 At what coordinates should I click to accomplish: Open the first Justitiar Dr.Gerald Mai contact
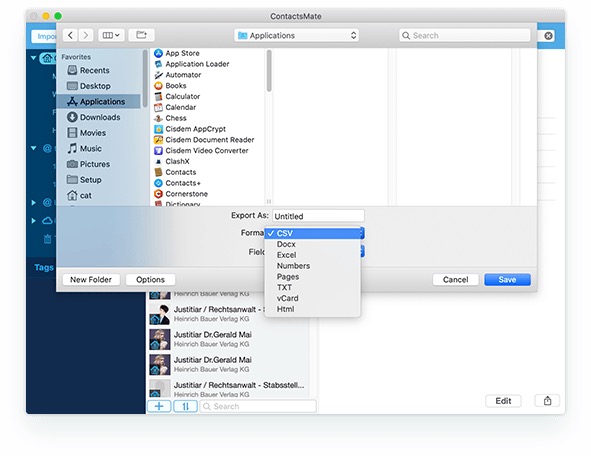(x=228, y=339)
